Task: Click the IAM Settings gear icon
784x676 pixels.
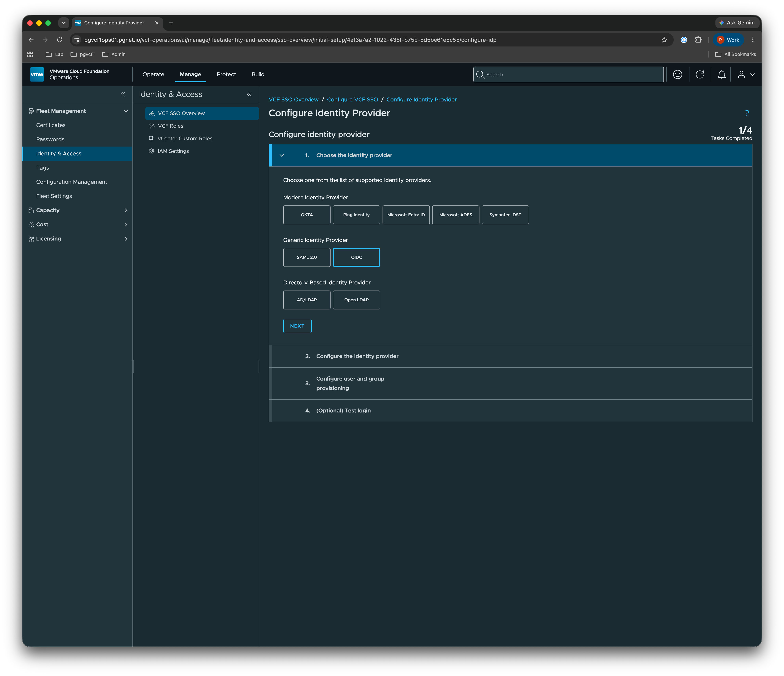Action: click(152, 151)
